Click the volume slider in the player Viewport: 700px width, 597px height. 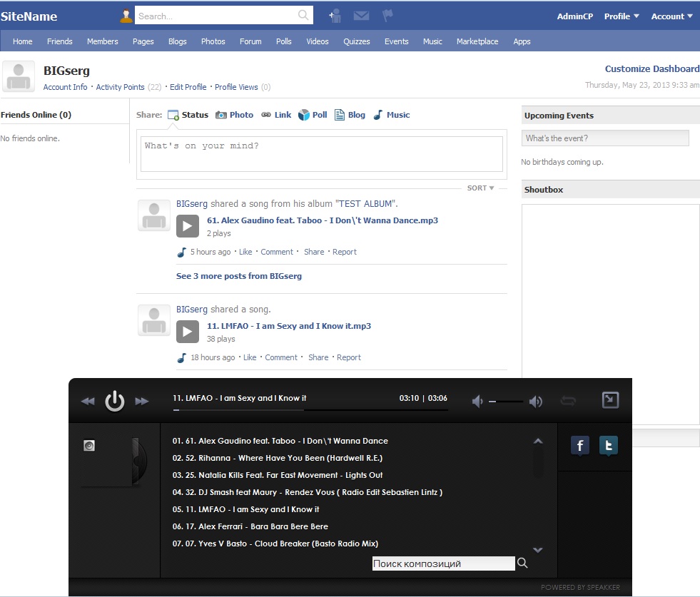coord(505,402)
